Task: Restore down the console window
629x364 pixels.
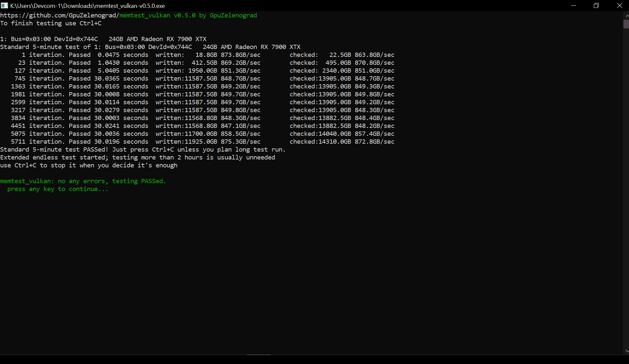Action: (x=596, y=6)
